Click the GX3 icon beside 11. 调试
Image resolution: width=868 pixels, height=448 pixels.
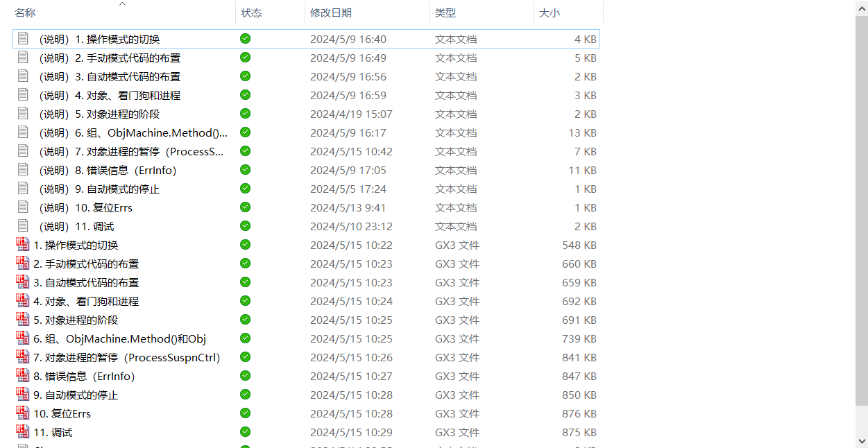[22, 431]
